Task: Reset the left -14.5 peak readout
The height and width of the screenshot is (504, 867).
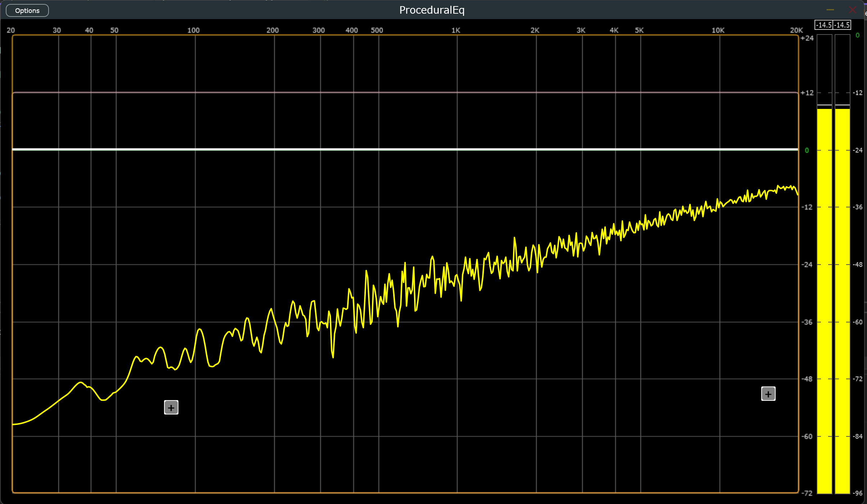Action: pos(823,25)
